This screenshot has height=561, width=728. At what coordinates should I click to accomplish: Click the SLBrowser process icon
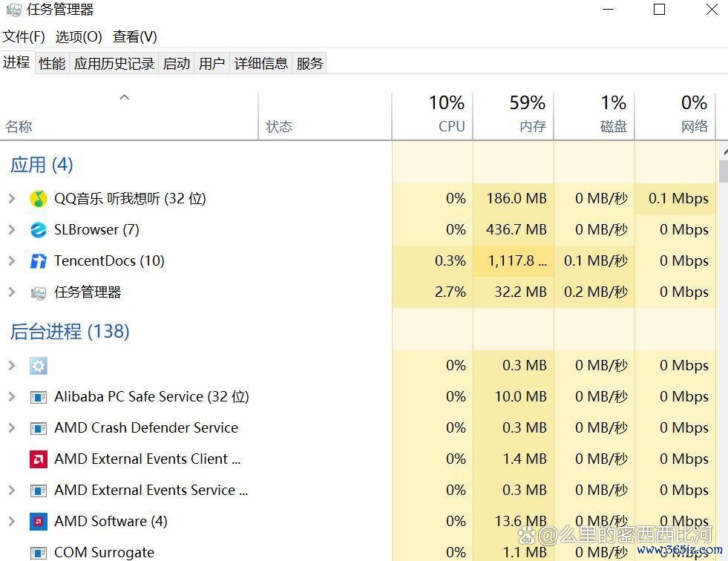point(39,230)
